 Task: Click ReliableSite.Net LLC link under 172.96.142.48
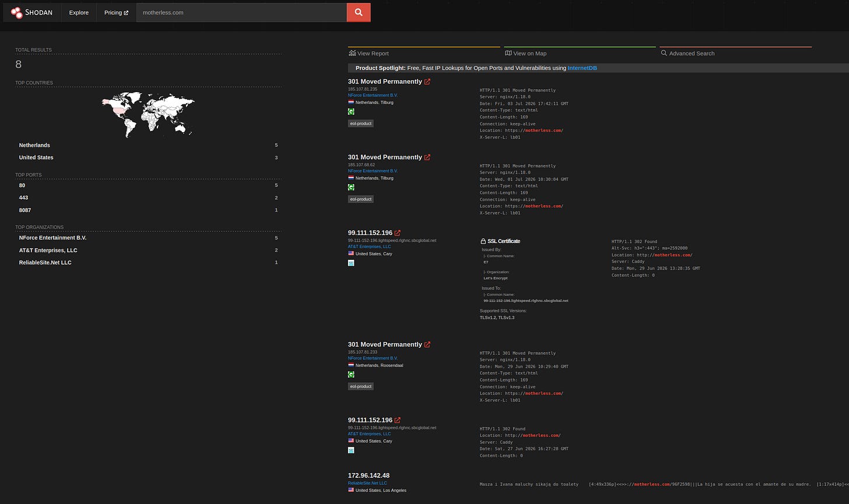pyautogui.click(x=367, y=483)
